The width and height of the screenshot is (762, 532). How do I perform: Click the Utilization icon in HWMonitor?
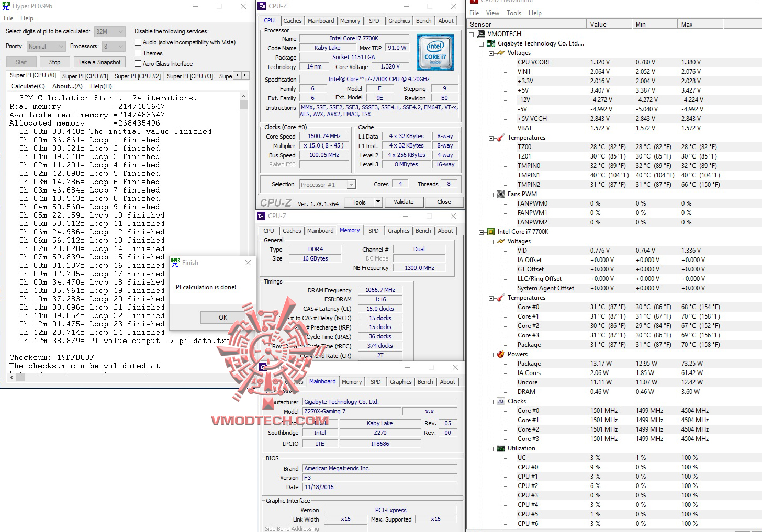point(500,448)
